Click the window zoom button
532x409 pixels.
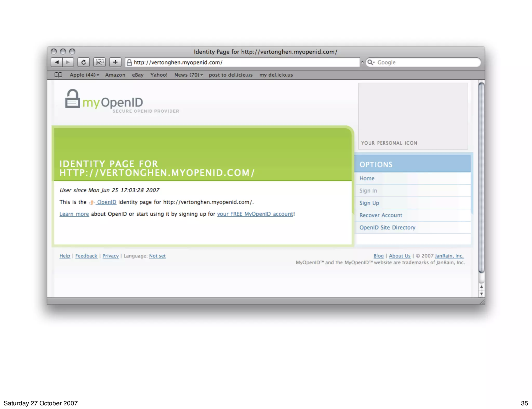[x=72, y=52]
